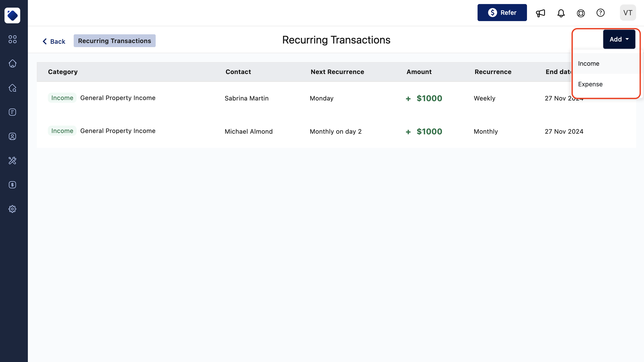Open the VT user profile avatar
This screenshot has width=644, height=362.
[x=628, y=13]
